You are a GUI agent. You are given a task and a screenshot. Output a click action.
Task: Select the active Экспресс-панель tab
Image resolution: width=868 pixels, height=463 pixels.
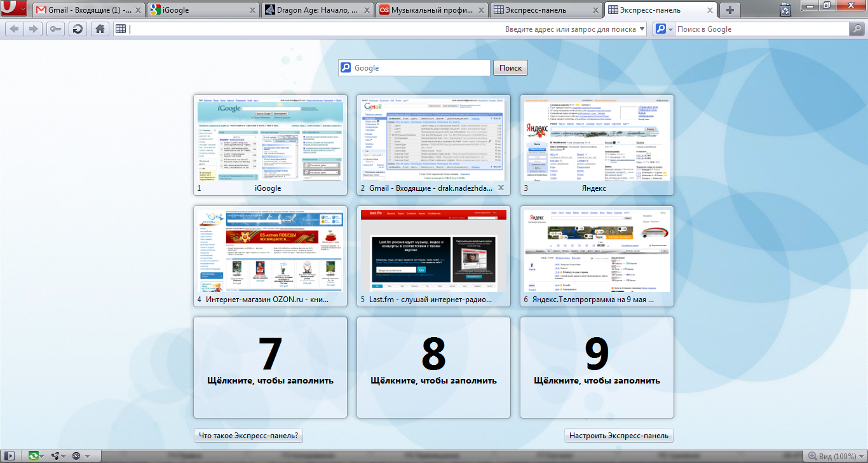coord(660,10)
